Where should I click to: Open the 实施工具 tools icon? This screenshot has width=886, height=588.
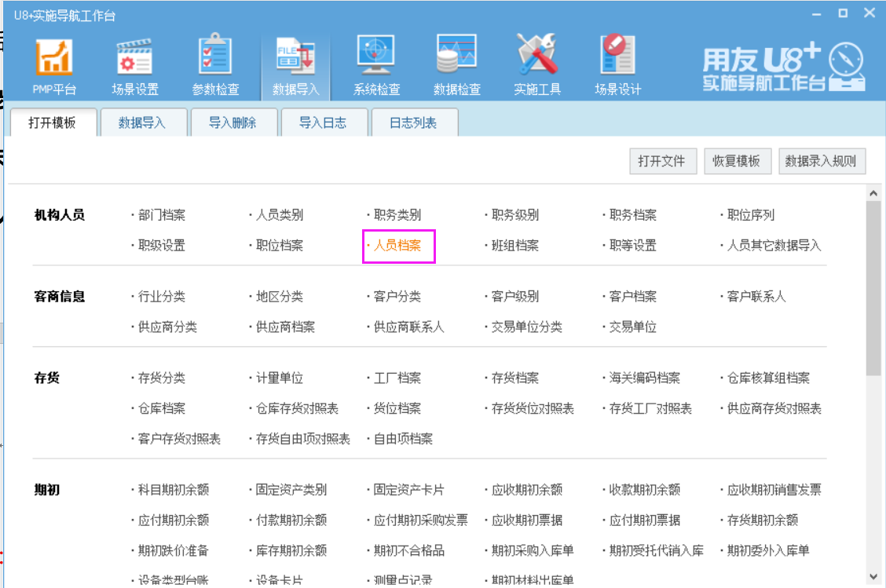point(536,65)
